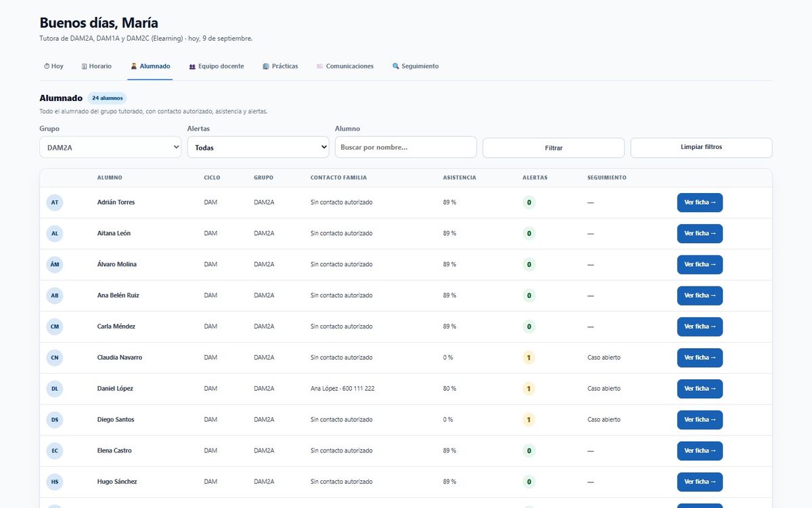Click the alert badge 0 for Hugo Sánchez
The height and width of the screenshot is (508, 812).
529,482
